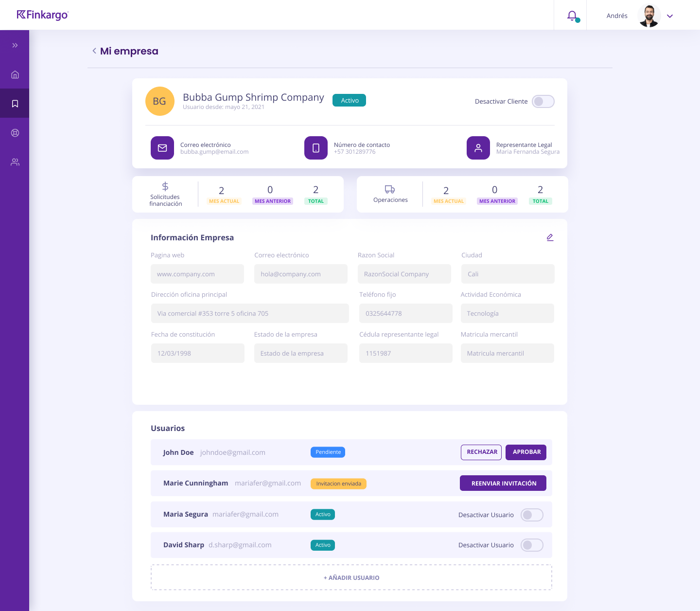The height and width of the screenshot is (611, 700).
Task: Click the email envelope icon
Action: 162,148
